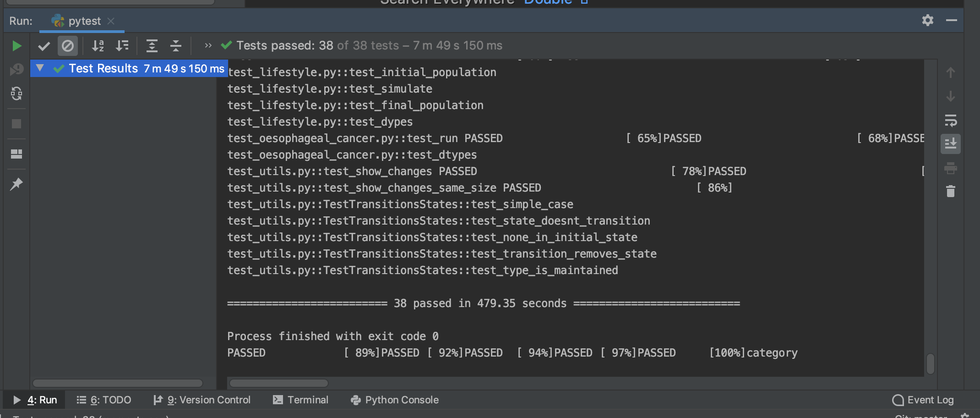Click the horizontal scrollbar of console output
980x418 pixels.
278,383
